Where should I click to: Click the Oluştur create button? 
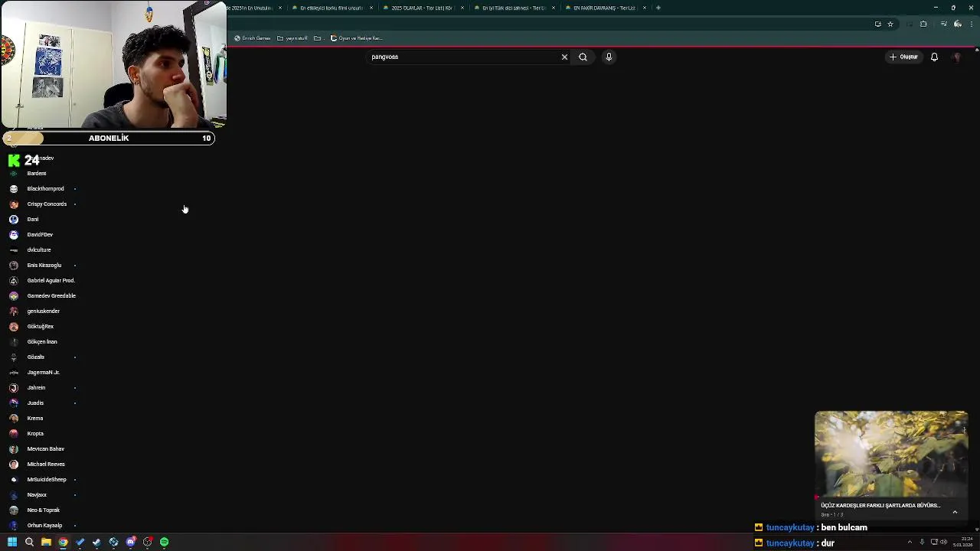click(903, 57)
